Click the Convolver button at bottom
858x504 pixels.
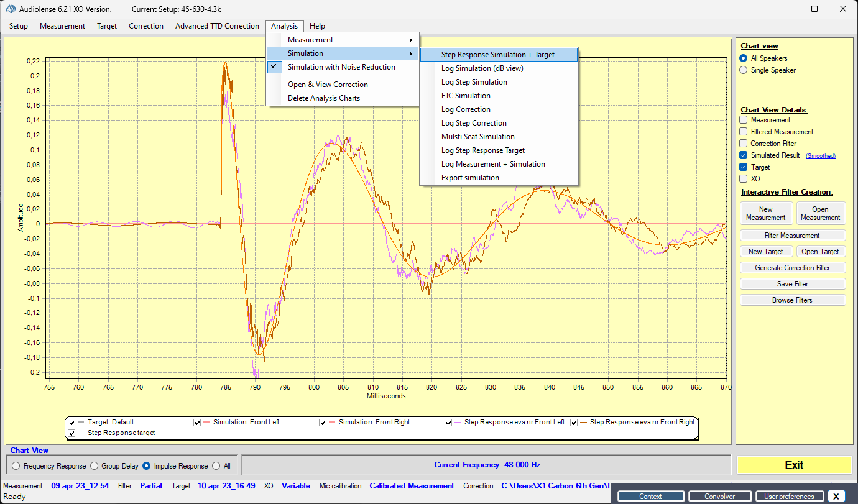pos(720,497)
